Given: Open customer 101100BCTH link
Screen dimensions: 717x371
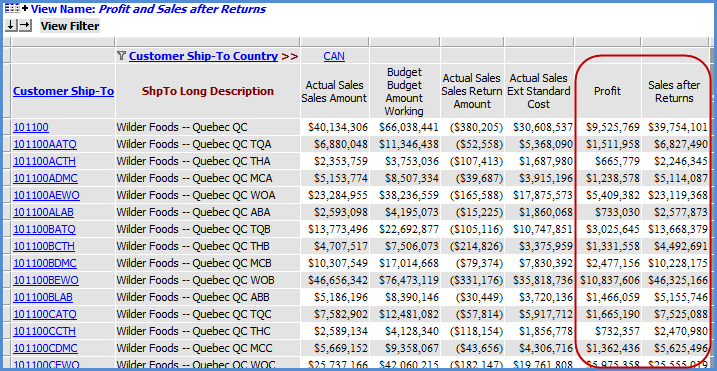Looking at the screenshot, I should [44, 247].
